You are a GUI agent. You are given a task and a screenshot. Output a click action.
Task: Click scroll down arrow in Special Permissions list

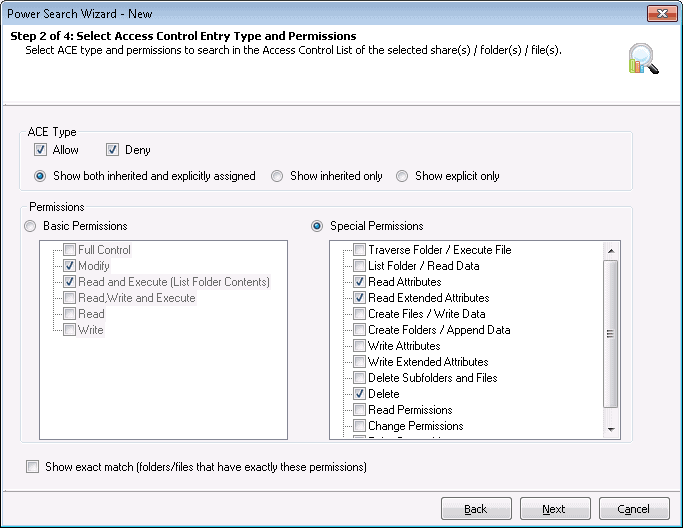pos(611,429)
